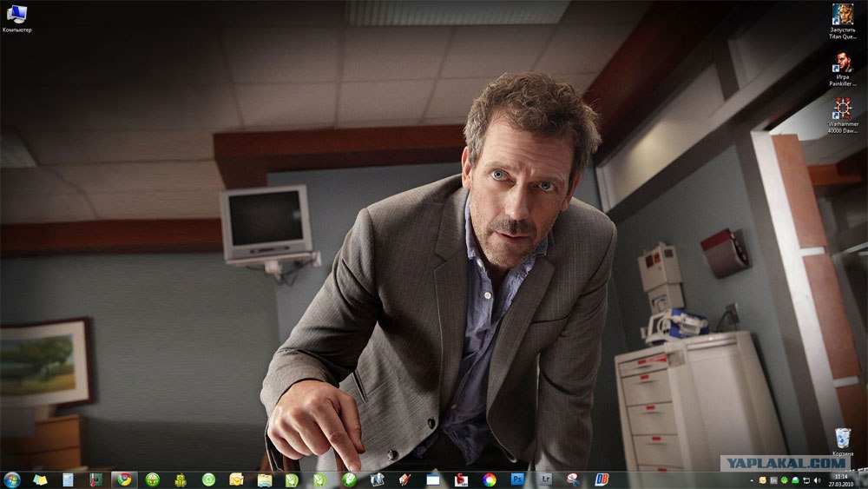Open the green round download-arrow taskbar icon
Viewport: 868px width, 489px height.
click(152, 479)
